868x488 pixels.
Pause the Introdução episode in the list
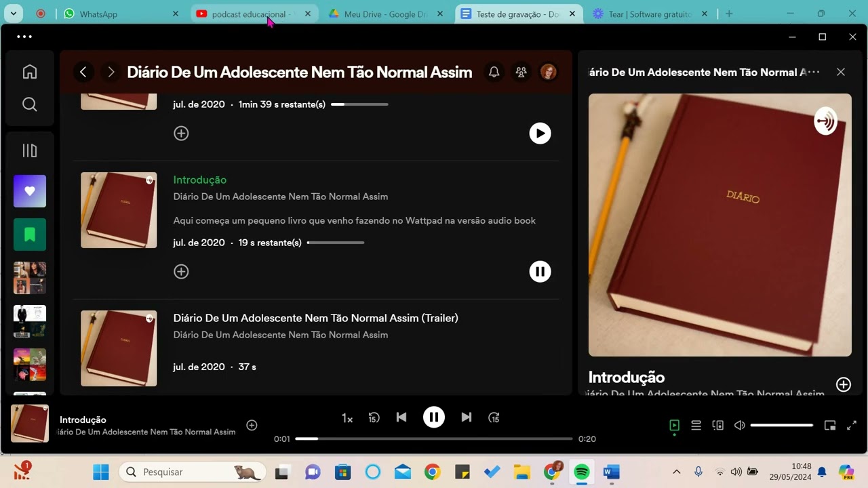(540, 272)
